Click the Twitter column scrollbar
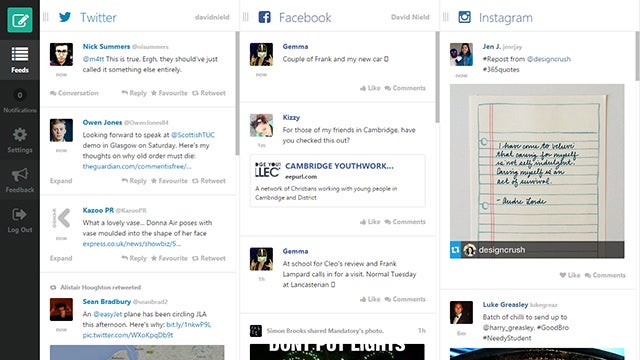This screenshot has height=360, width=640. 237,93
